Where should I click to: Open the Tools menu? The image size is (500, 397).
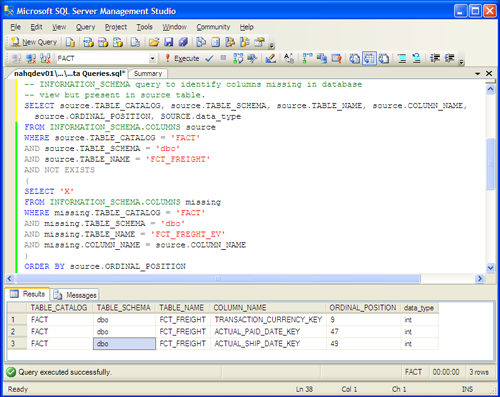(x=144, y=27)
